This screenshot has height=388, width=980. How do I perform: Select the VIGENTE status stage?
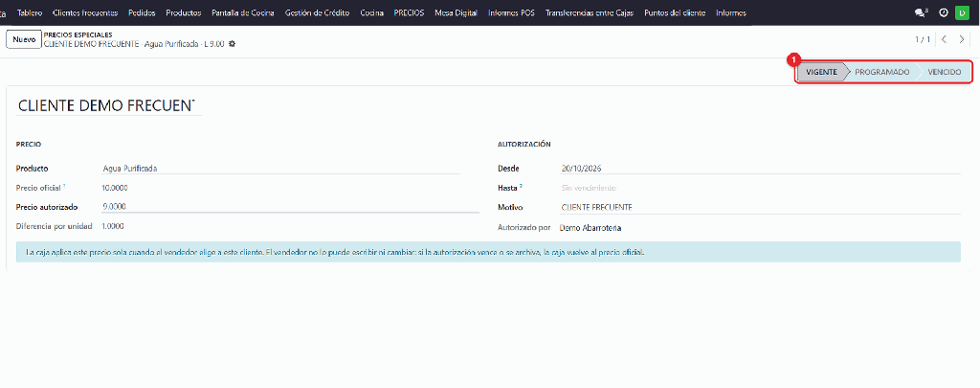[820, 72]
